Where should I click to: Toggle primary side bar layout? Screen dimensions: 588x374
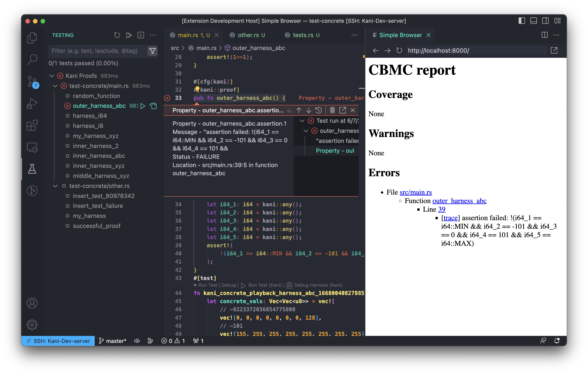pyautogui.click(x=522, y=21)
